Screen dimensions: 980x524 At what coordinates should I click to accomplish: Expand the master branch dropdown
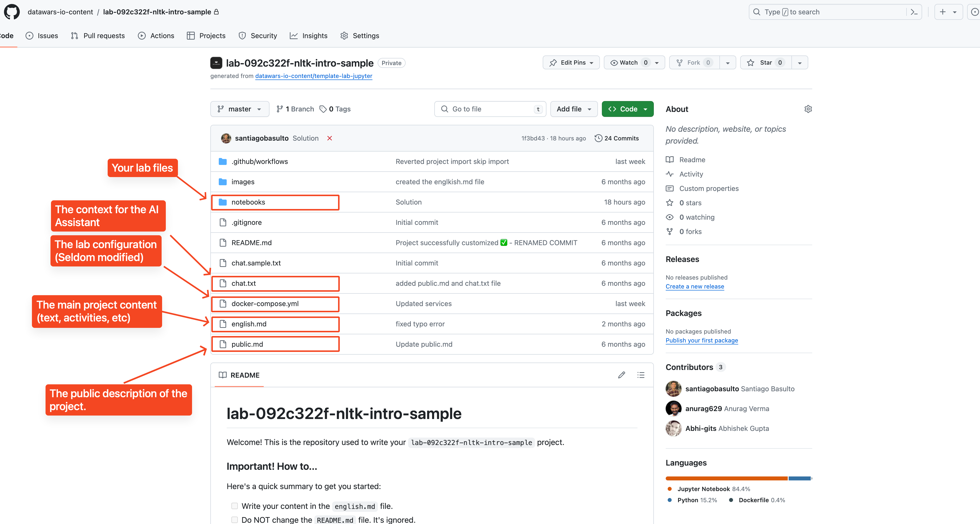[240, 109]
